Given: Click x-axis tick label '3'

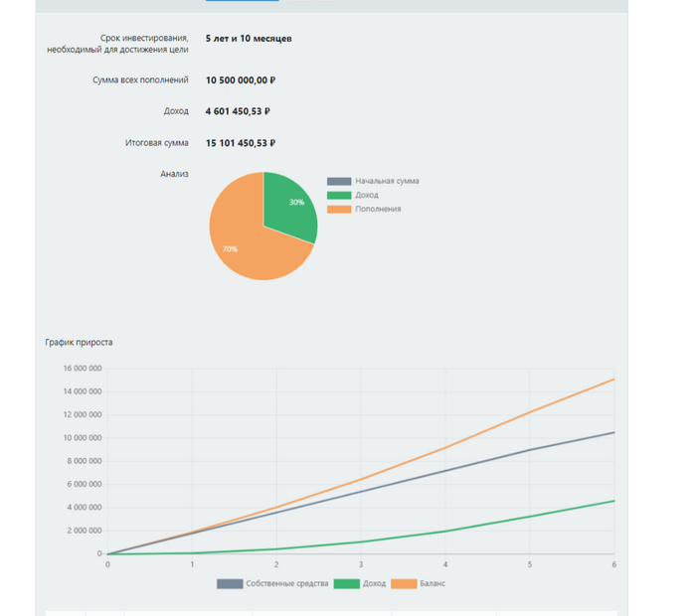Looking at the screenshot, I should pos(361,564).
